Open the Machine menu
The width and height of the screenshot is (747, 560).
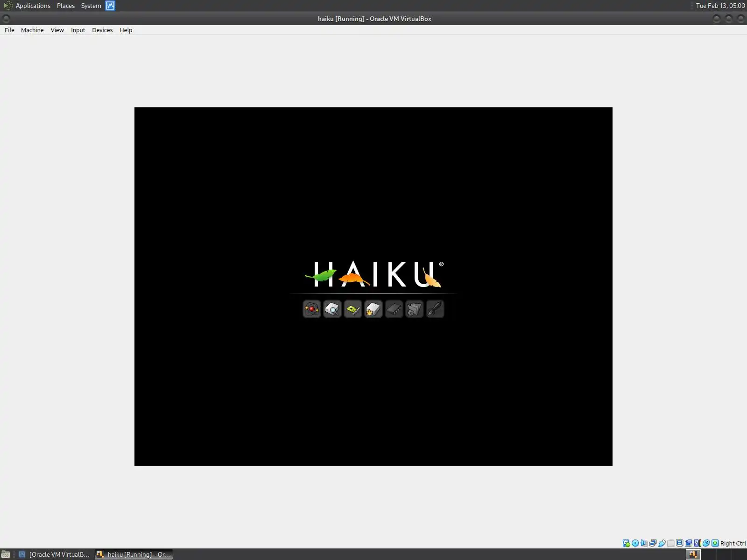coord(32,30)
